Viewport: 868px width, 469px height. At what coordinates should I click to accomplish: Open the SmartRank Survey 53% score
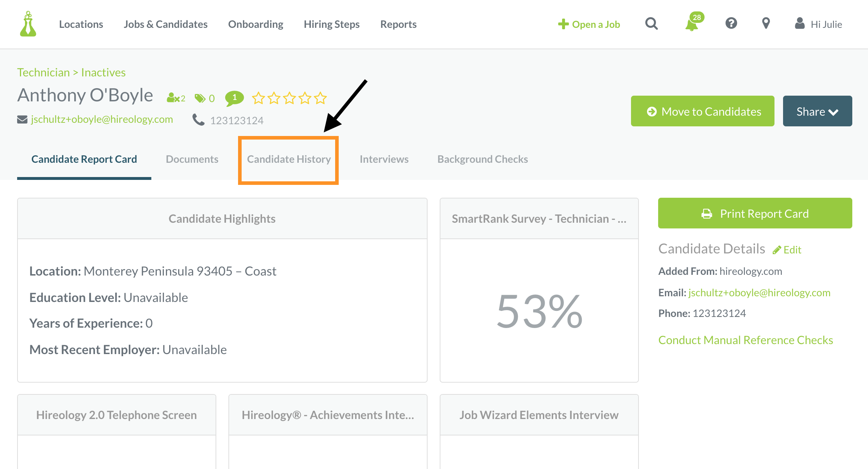(x=539, y=311)
